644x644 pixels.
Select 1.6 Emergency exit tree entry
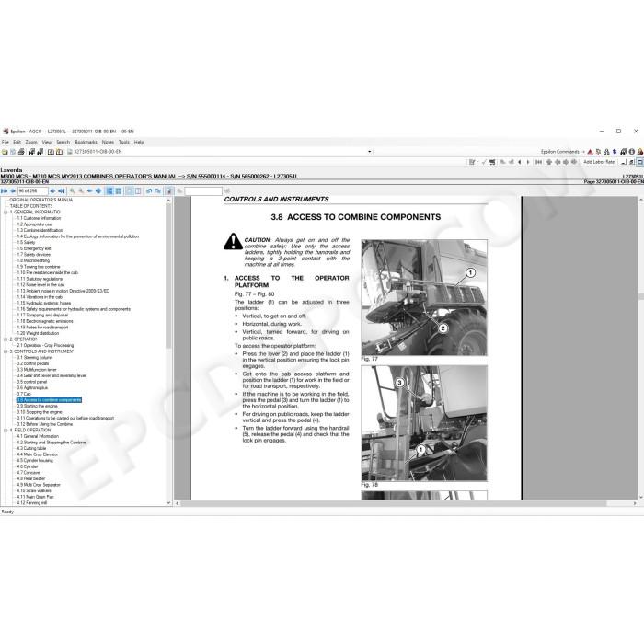34,248
